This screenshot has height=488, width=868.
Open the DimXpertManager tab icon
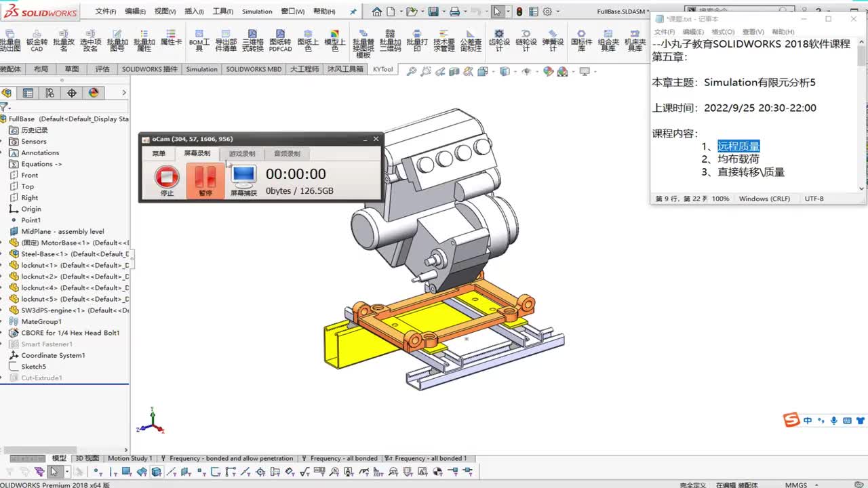tap(72, 93)
